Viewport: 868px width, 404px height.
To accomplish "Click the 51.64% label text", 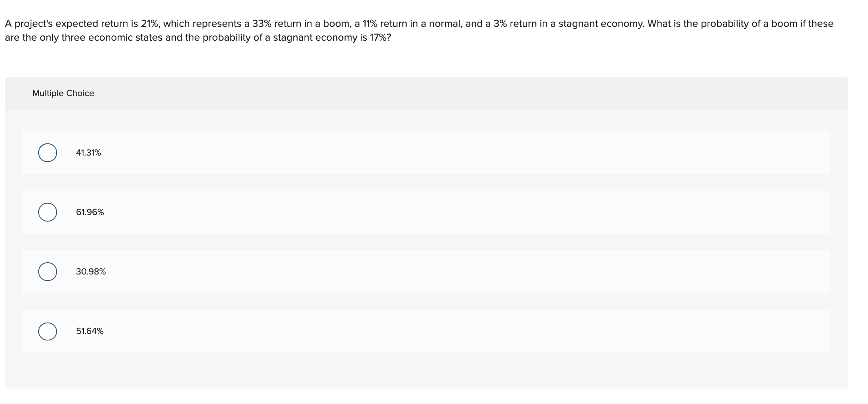I will point(89,331).
